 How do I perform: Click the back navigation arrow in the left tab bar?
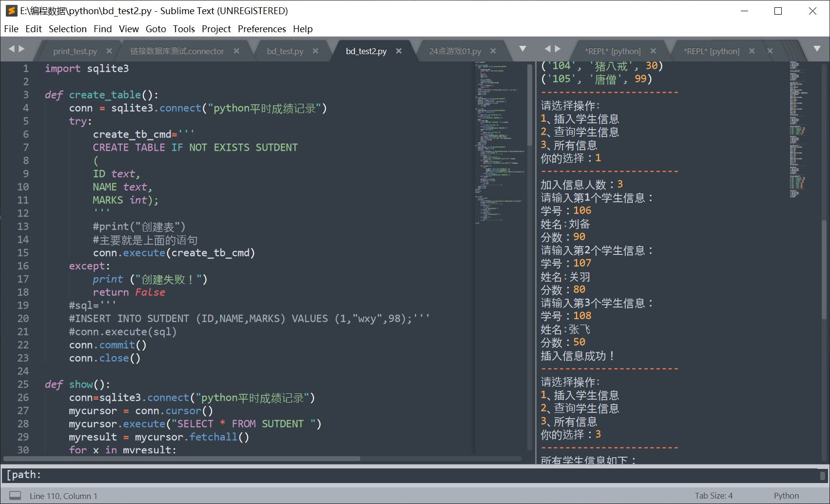12,49
